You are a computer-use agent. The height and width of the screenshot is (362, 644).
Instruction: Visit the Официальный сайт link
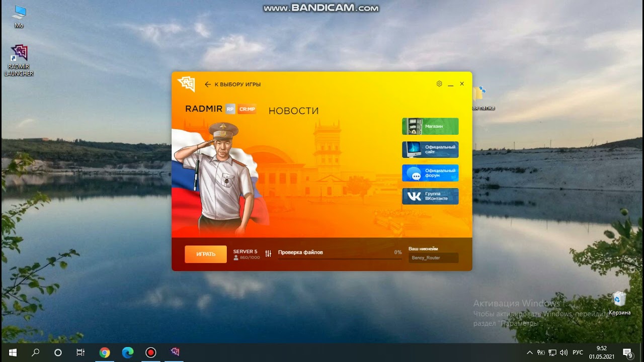point(430,149)
